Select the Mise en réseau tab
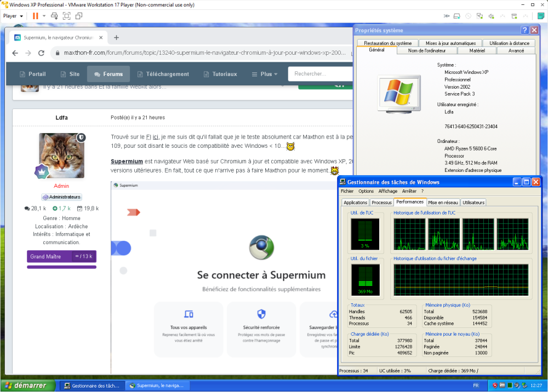Screen dimensions: 548x392 pos(443,203)
